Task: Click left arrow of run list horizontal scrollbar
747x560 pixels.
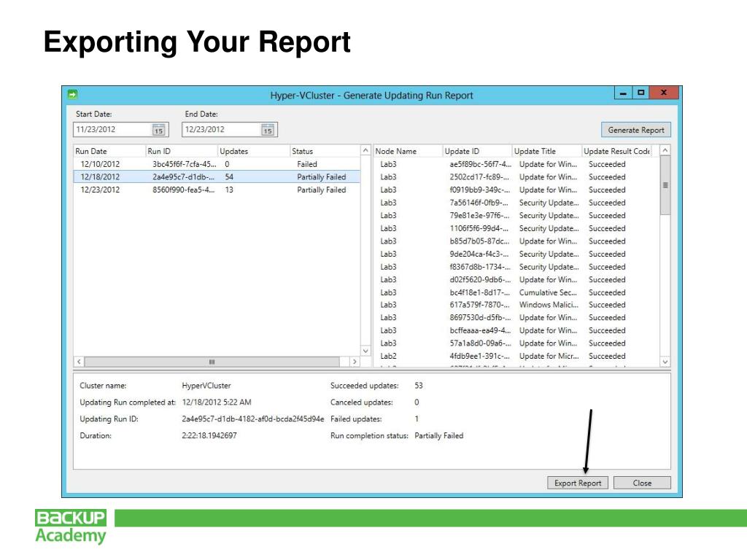Action: point(79,362)
